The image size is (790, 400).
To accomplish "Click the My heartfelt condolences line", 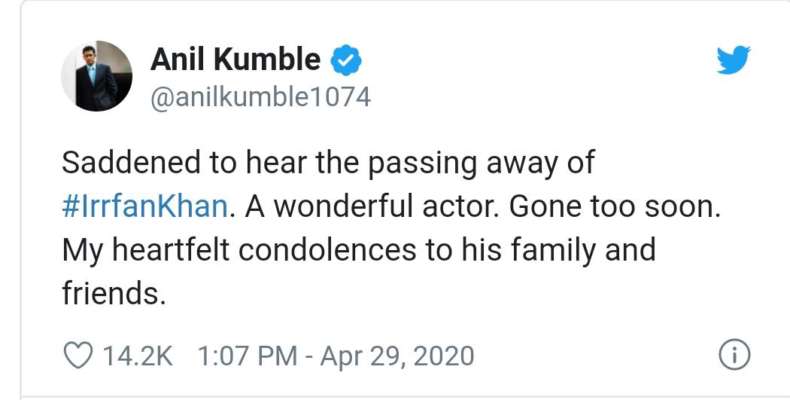I will [359, 251].
